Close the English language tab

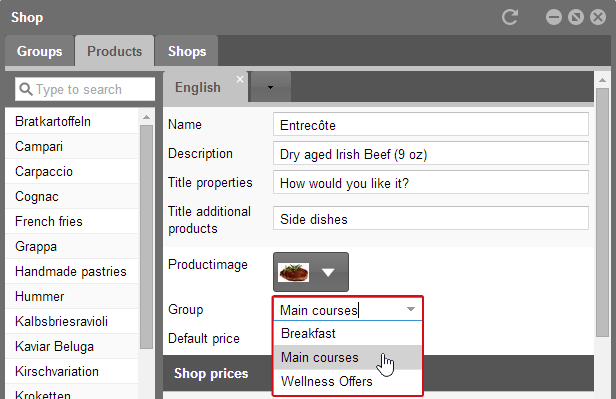pyautogui.click(x=240, y=79)
